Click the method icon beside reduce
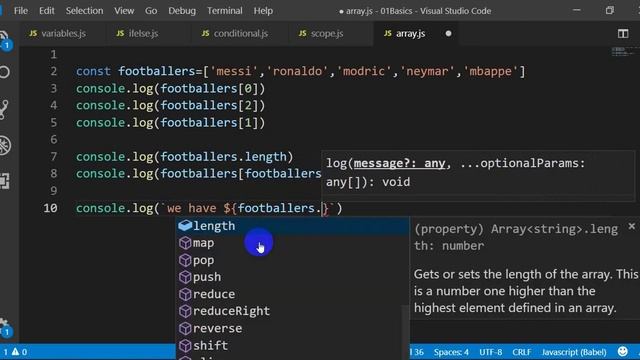 (185, 294)
